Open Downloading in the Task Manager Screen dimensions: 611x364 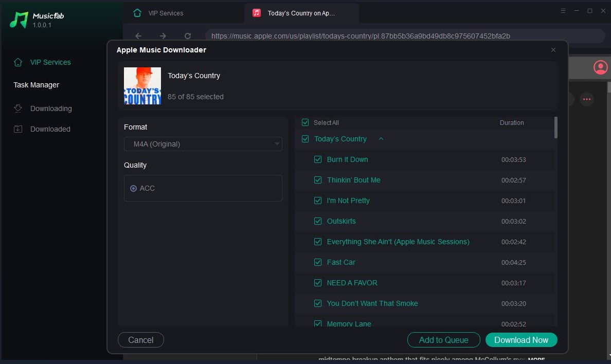(51, 108)
